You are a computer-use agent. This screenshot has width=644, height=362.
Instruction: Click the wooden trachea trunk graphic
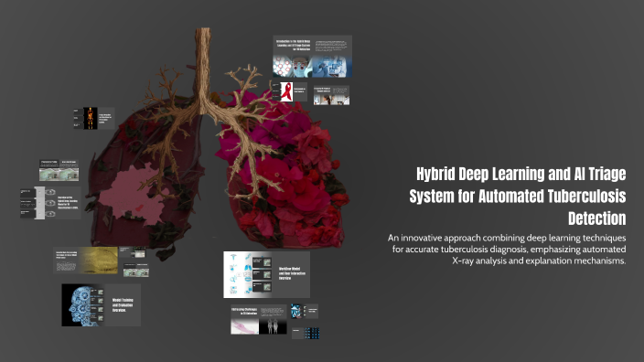[202, 70]
